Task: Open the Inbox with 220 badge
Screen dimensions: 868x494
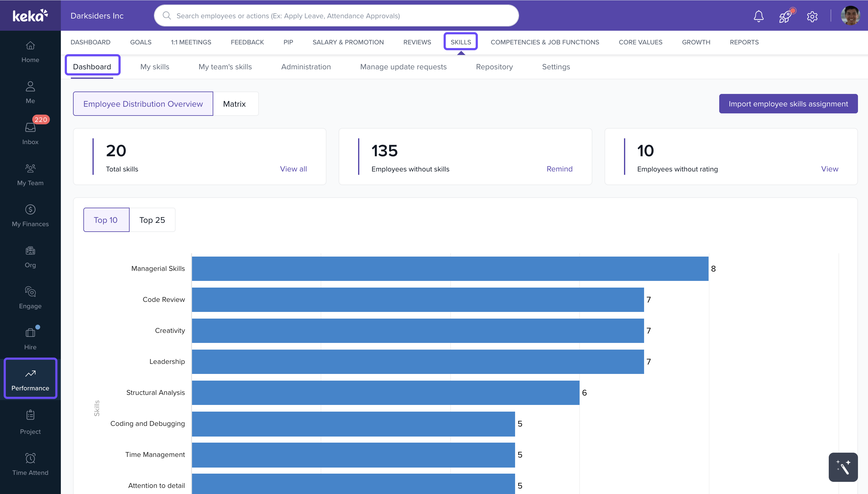Action: 30,133
